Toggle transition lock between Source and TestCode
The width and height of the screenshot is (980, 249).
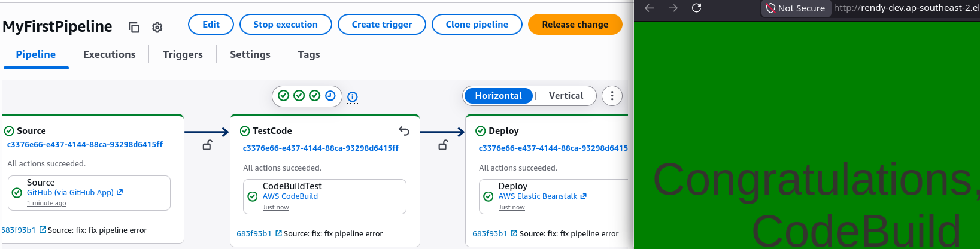(207, 145)
